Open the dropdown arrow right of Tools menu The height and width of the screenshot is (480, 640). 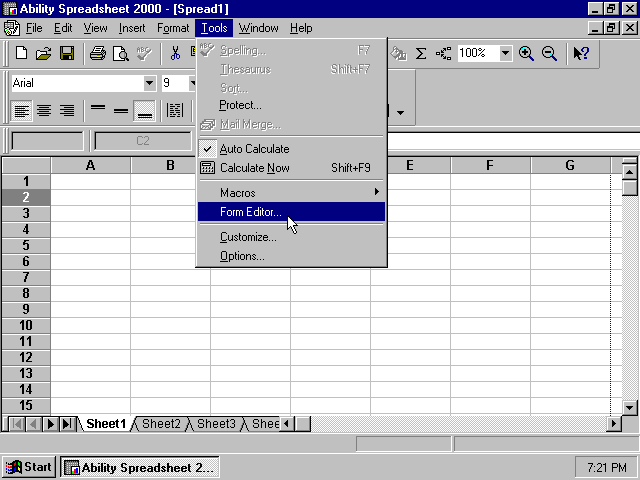click(400, 112)
